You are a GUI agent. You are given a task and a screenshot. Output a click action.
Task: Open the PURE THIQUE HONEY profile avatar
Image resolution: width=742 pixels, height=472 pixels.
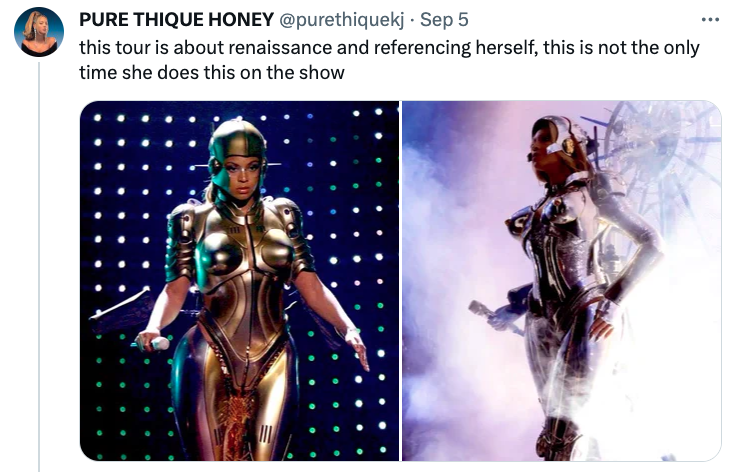tap(39, 32)
